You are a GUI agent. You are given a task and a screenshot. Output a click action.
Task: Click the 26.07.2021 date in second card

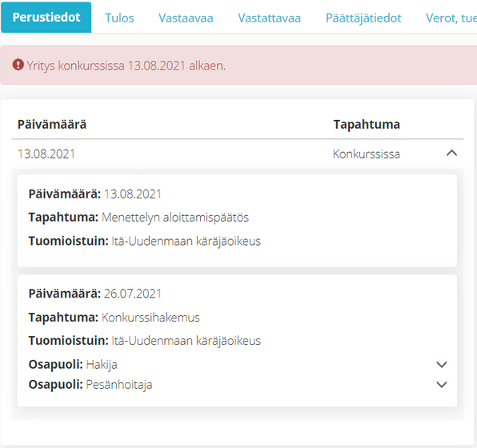click(x=133, y=294)
